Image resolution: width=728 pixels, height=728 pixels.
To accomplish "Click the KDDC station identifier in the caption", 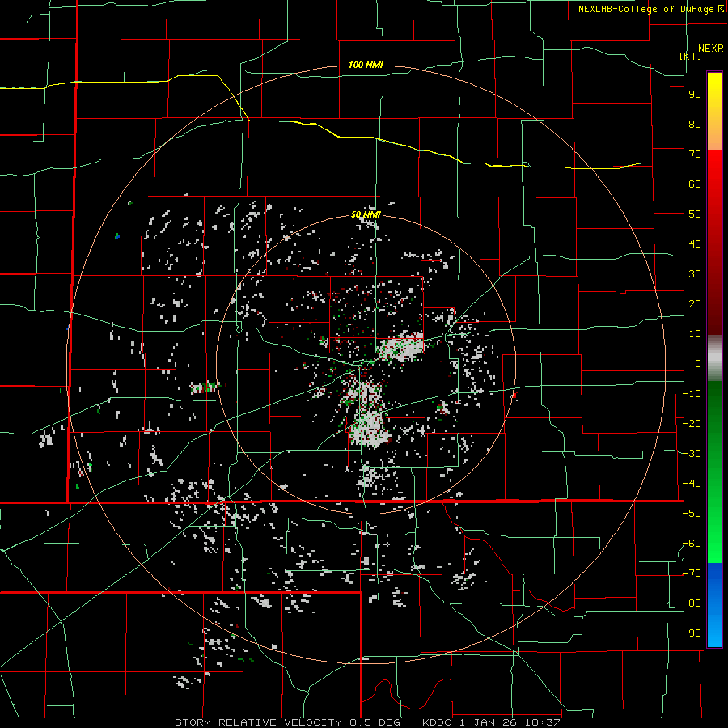I will [438, 722].
